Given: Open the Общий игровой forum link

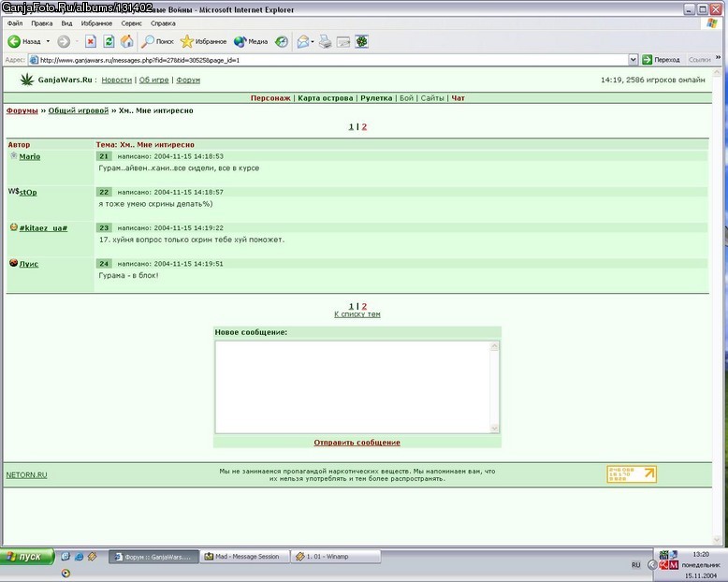Looking at the screenshot, I should (x=79, y=110).
